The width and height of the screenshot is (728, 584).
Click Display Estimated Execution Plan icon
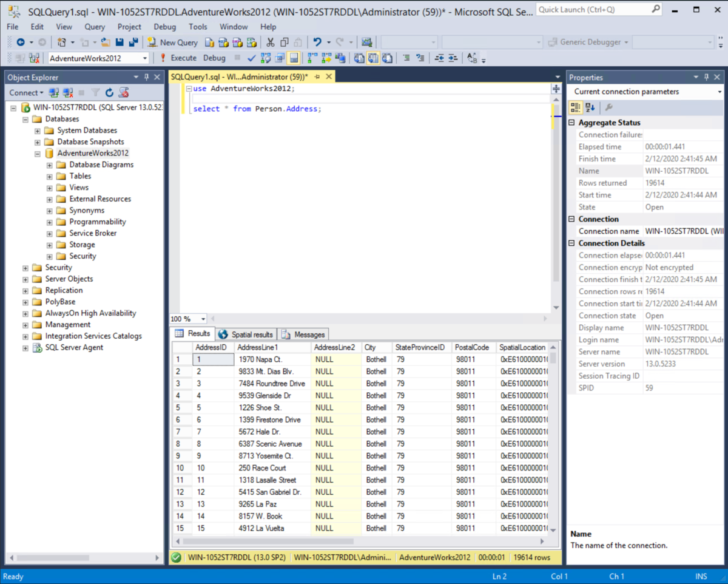[x=266, y=58]
